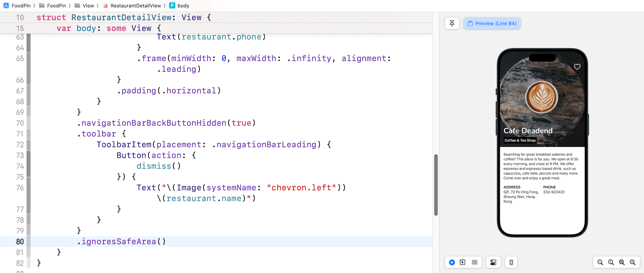
Task: Open Canvas Device Settings toggles
Action: point(493,262)
